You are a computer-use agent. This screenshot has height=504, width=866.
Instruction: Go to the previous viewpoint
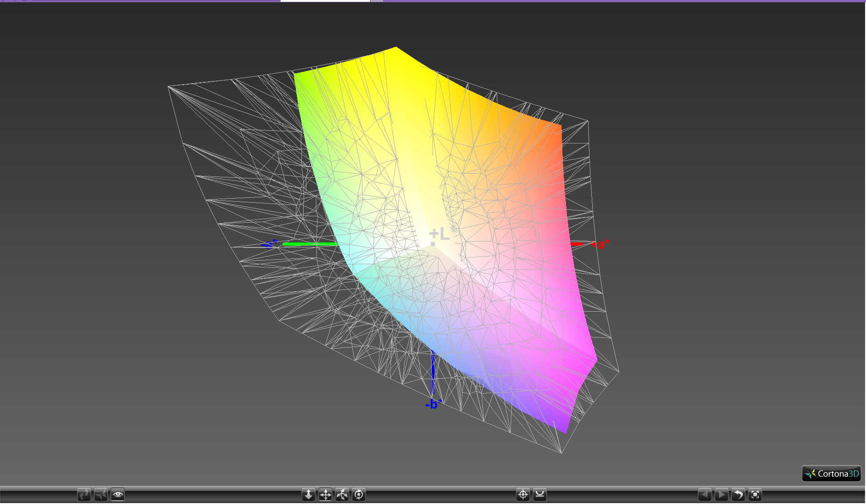tap(705, 494)
